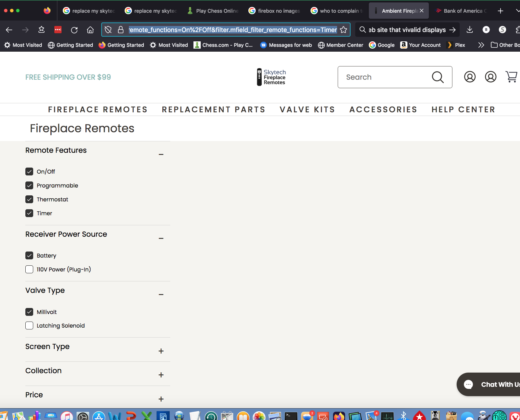Screen dimensions: 520x420
Task: Click the go arrow in browser search bar
Action: [x=452, y=30]
